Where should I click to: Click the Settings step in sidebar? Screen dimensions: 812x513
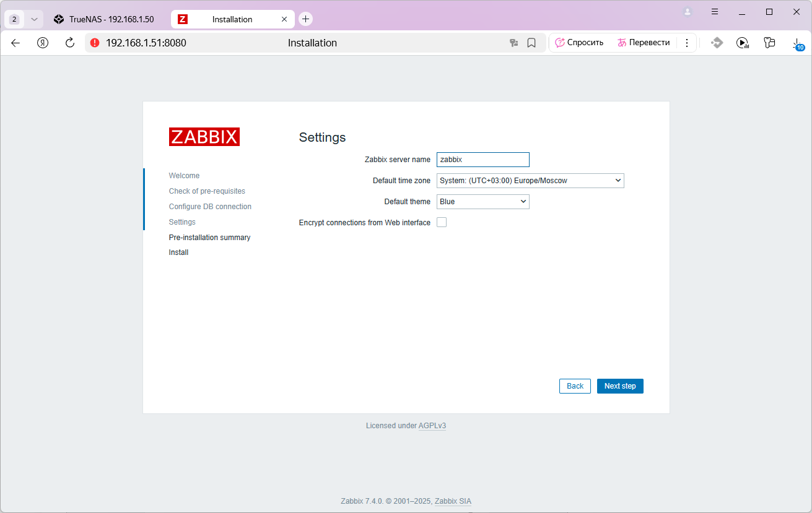(182, 222)
